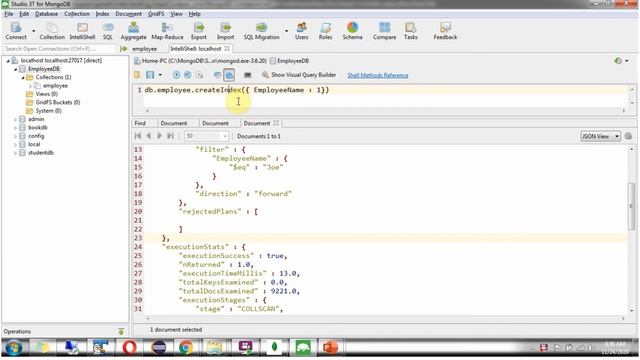Image resolution: width=640 pixels, height=360 pixels.
Task: Launch the Map-Reduce tool
Action: coord(167,31)
